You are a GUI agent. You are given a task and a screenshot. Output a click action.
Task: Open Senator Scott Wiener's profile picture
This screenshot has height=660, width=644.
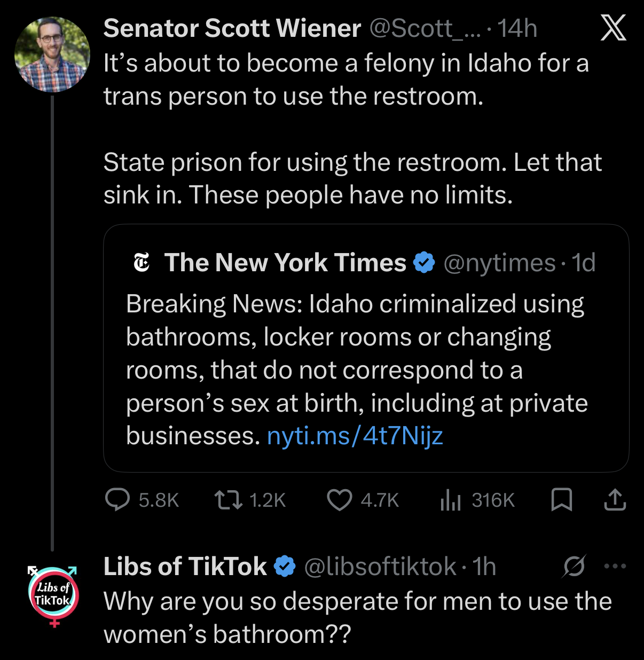coord(52,54)
